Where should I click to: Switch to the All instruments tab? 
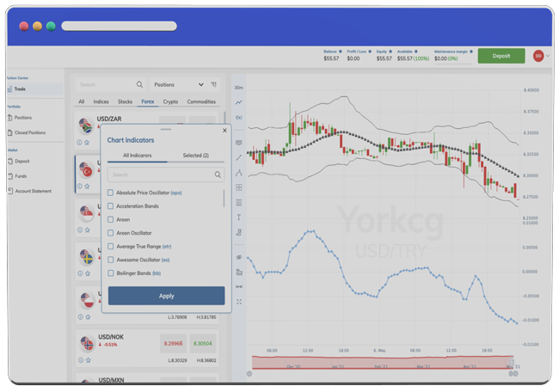point(82,101)
